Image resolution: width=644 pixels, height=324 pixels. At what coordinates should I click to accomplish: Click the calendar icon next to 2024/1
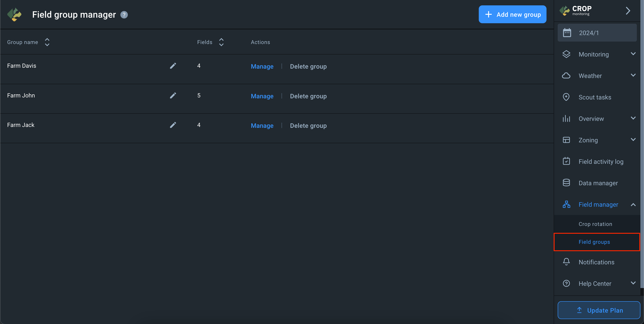567,33
